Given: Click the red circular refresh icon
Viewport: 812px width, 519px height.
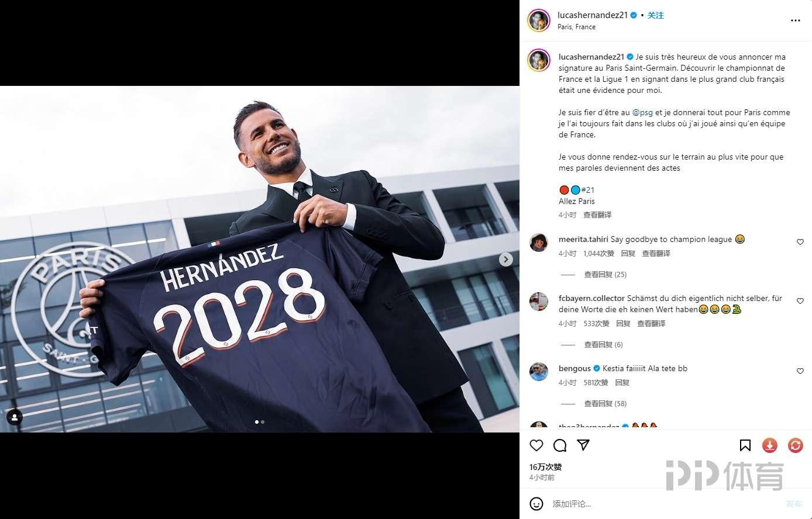Looking at the screenshot, I should (796, 446).
